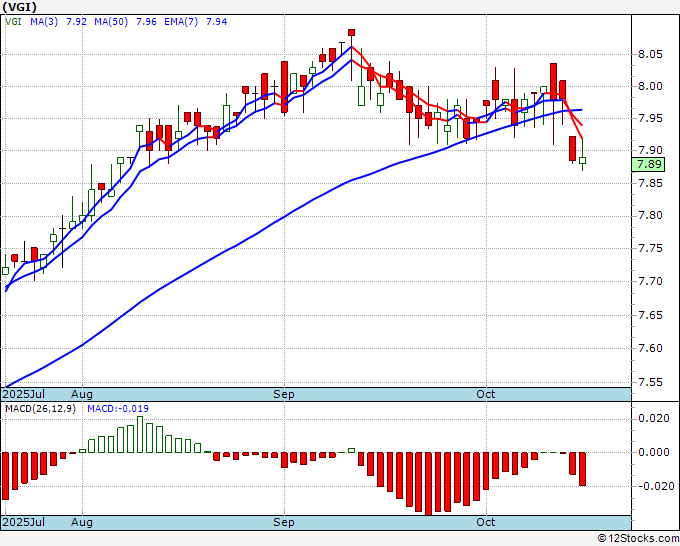The image size is (680, 546).
Task: Select the MA(3) legend label
Action: point(44,22)
